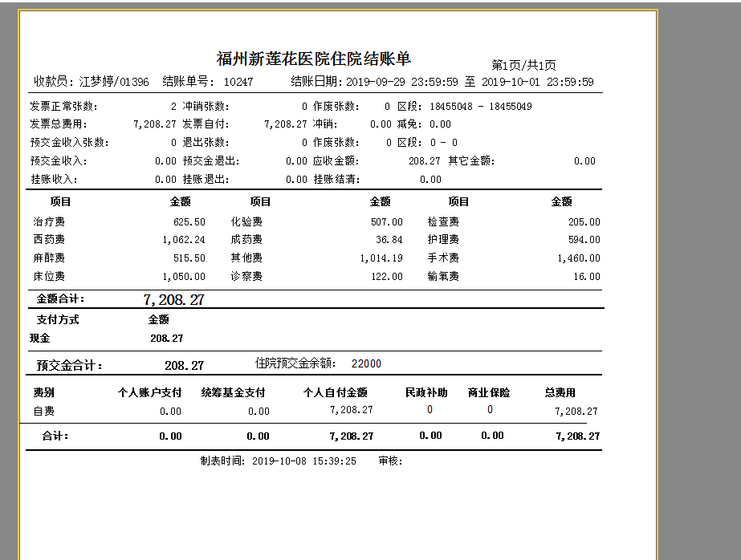Viewport: 741px width, 560px height.
Task: Click 成药费 amount 36.84
Action: 389,240
